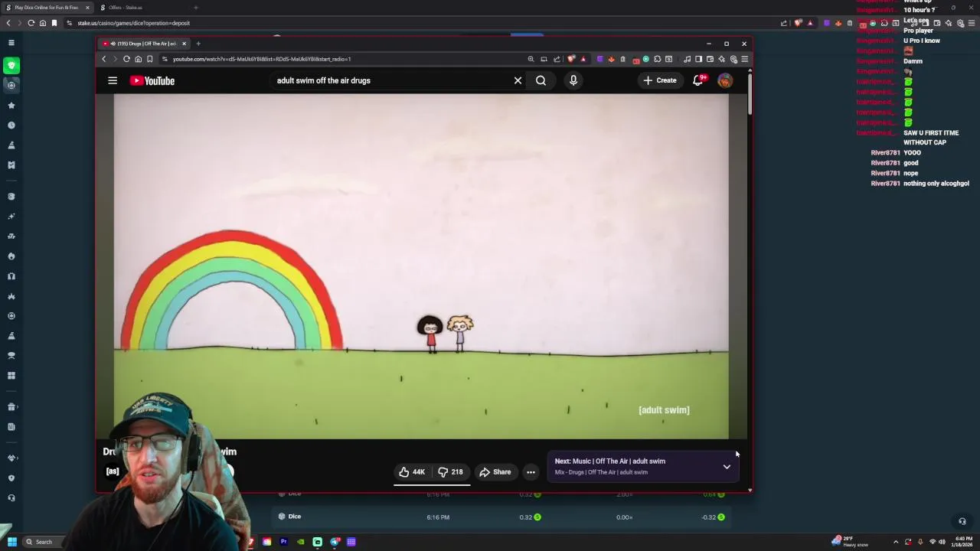Open a new tab in YouTube window
Screen dimensions: 980x551
click(198, 44)
